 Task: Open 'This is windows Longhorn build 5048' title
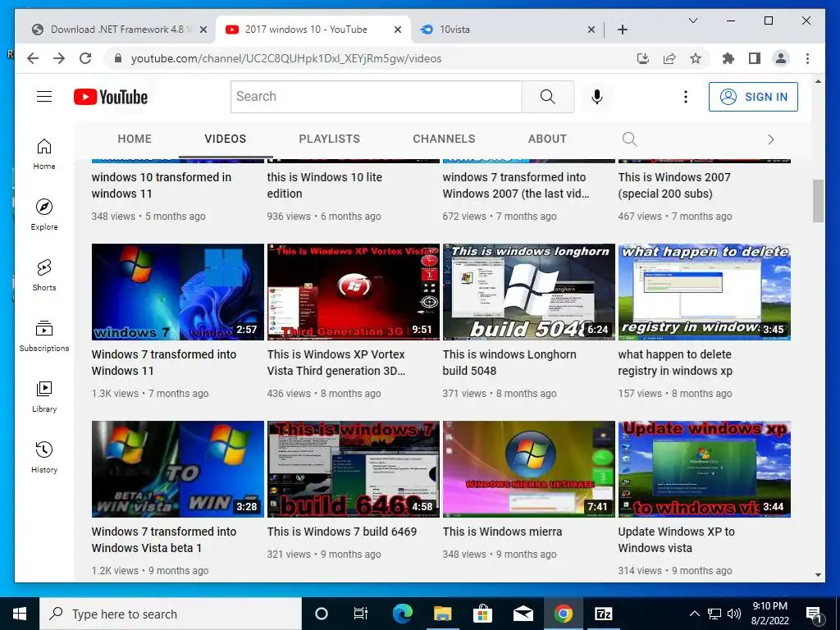tap(509, 363)
